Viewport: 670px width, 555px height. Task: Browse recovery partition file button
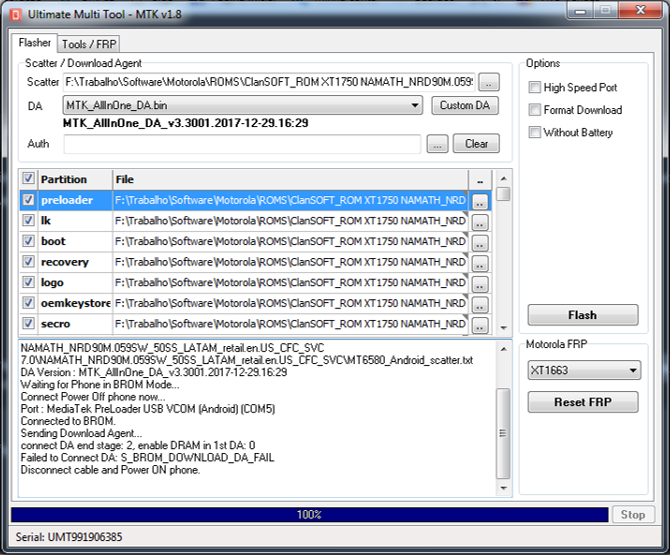(x=480, y=263)
